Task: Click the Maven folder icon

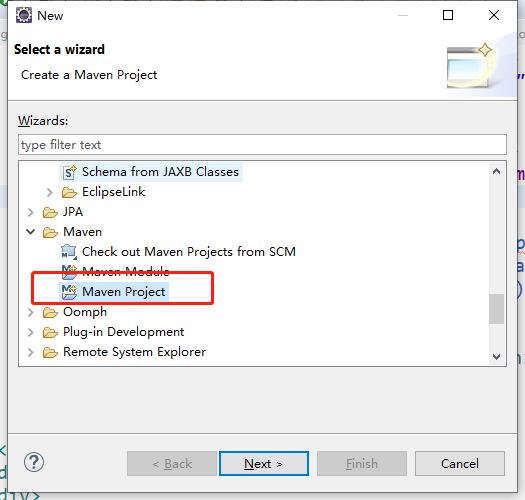Action: pyautogui.click(x=50, y=232)
